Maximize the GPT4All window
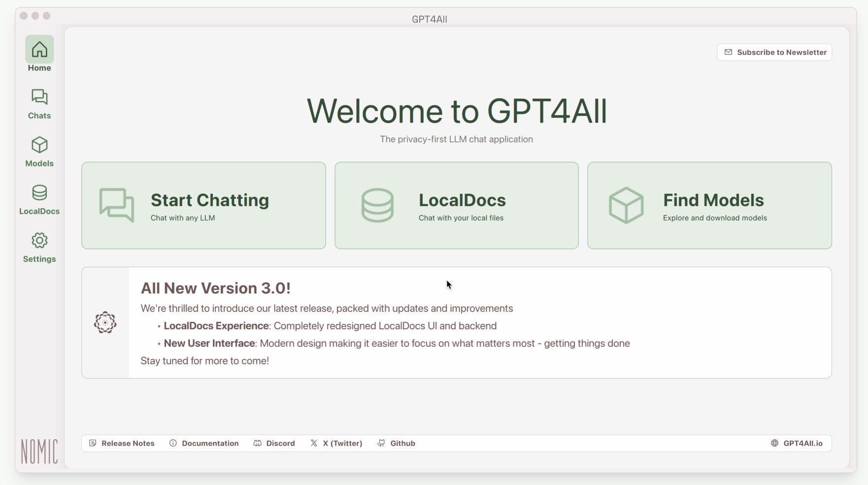The width and height of the screenshot is (868, 485). coord(46,16)
